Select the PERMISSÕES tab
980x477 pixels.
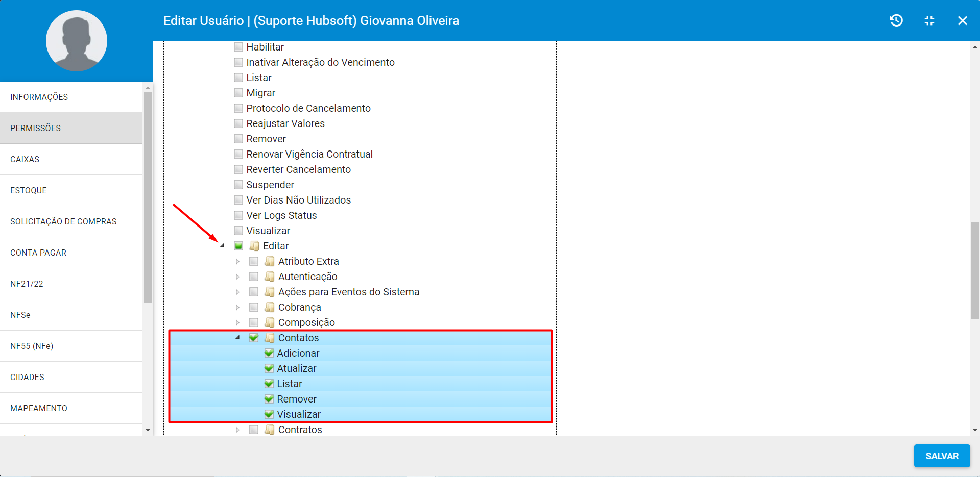coord(71,128)
